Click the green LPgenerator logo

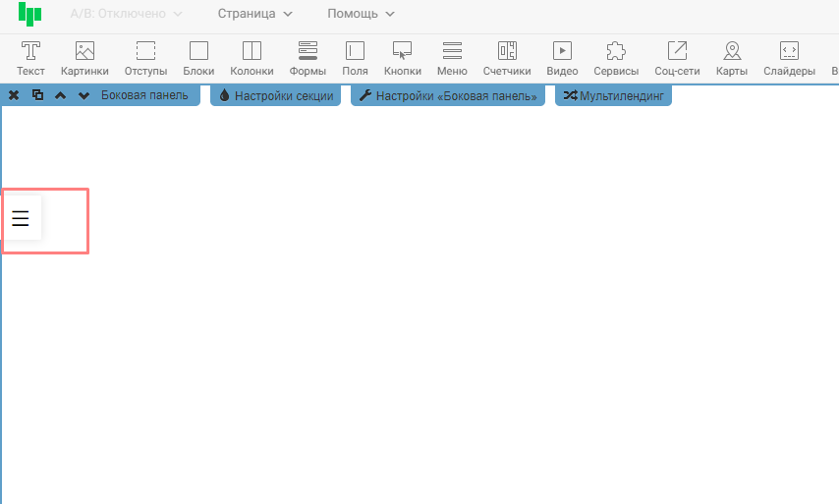pyautogui.click(x=29, y=14)
